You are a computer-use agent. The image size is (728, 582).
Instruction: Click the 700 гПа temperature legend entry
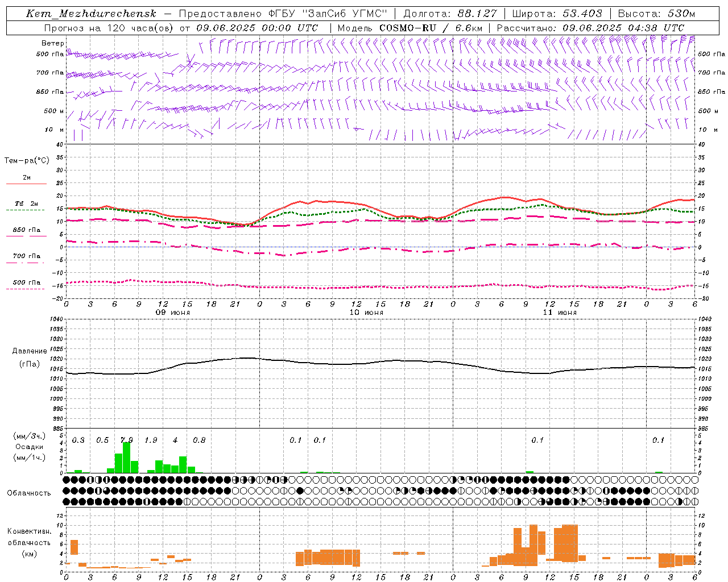(x=27, y=256)
